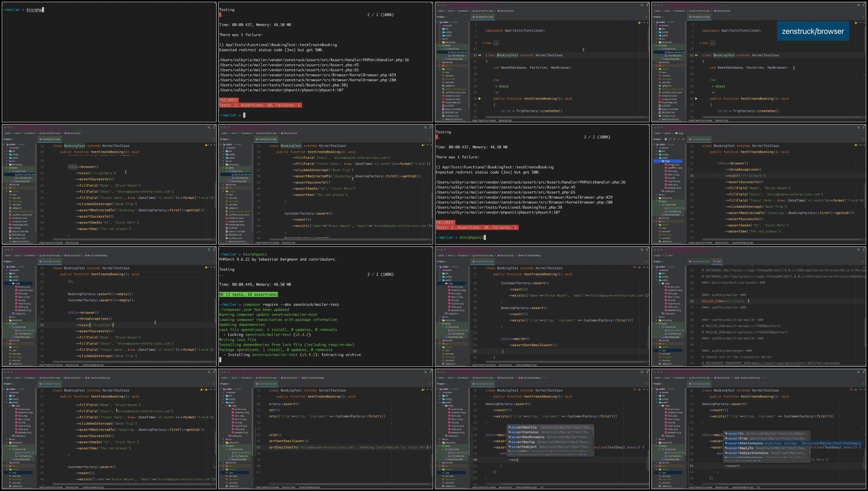Click 'composer require --dev zenstruck/mailer-test' terminal line
This screenshot has width=868, height=491.
(x=279, y=305)
